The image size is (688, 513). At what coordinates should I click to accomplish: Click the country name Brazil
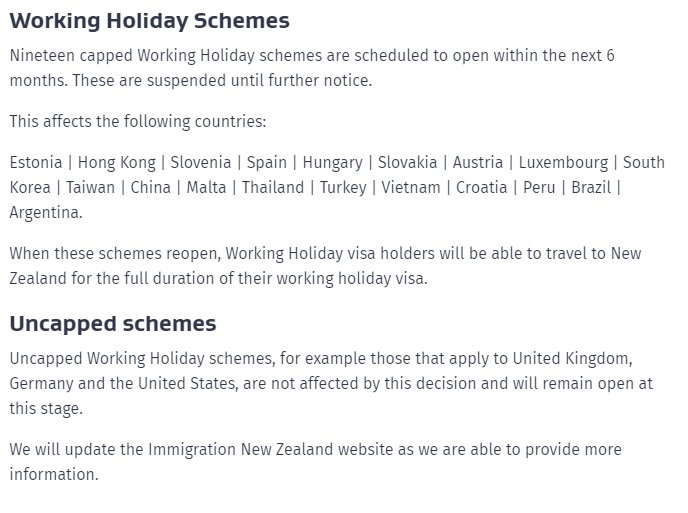coord(591,187)
